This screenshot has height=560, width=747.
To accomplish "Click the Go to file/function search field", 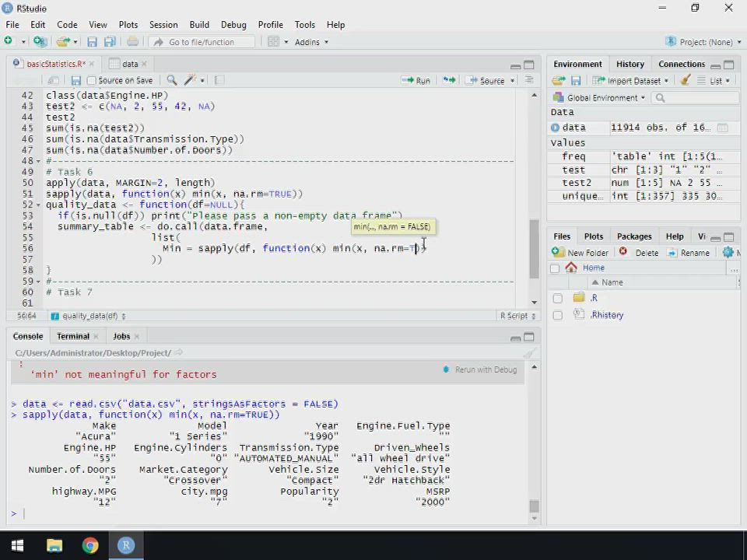I will 201,42.
